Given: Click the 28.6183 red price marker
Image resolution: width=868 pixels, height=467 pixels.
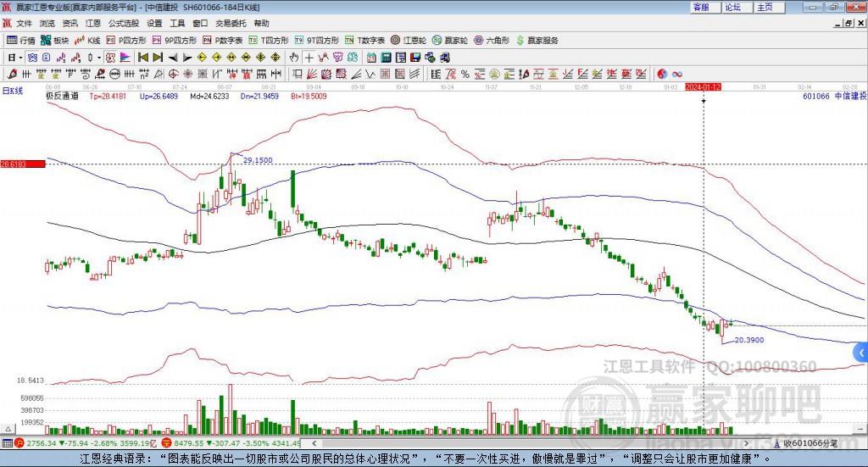Looking at the screenshot, I should pos(23,164).
